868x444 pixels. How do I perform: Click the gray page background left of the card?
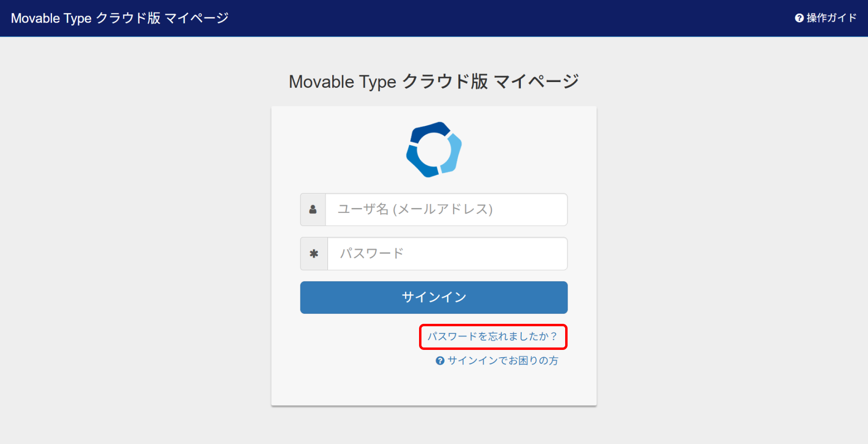coord(135,241)
